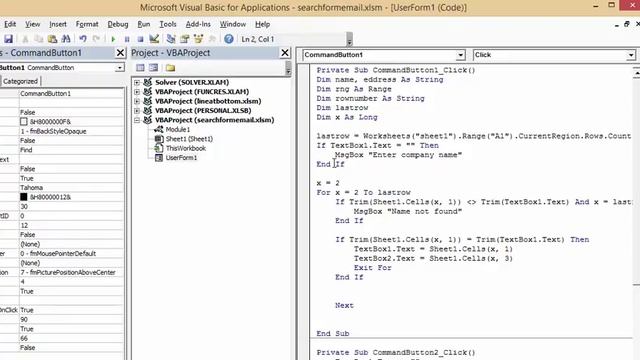Open the Debug menu

coord(118,24)
